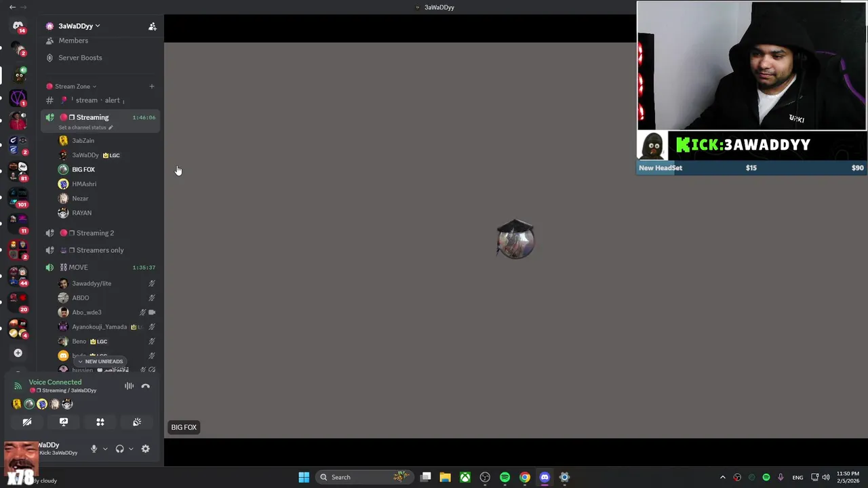Screen dimensions: 868x488
Task: Select user Abo_wde3 in MOVE channel
Action: click(87, 312)
